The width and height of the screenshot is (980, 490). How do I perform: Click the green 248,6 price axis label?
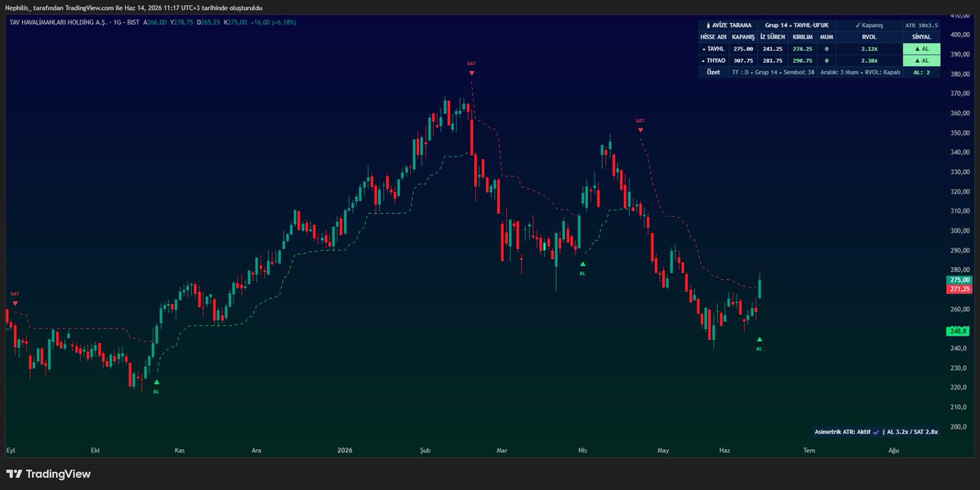(957, 331)
